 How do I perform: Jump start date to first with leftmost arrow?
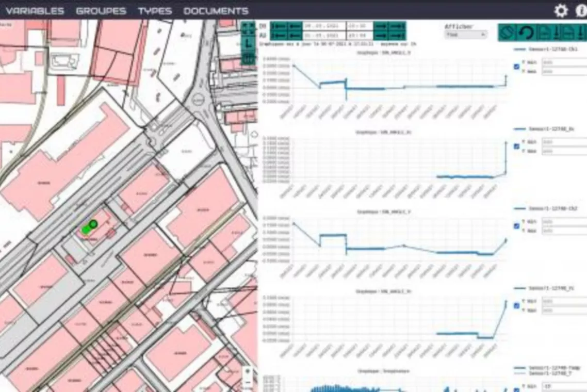click(x=279, y=26)
